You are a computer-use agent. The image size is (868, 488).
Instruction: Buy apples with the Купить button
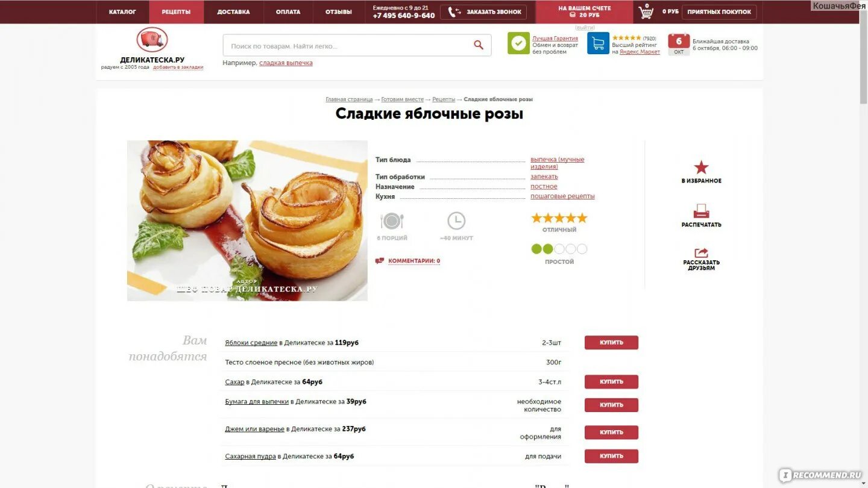611,343
